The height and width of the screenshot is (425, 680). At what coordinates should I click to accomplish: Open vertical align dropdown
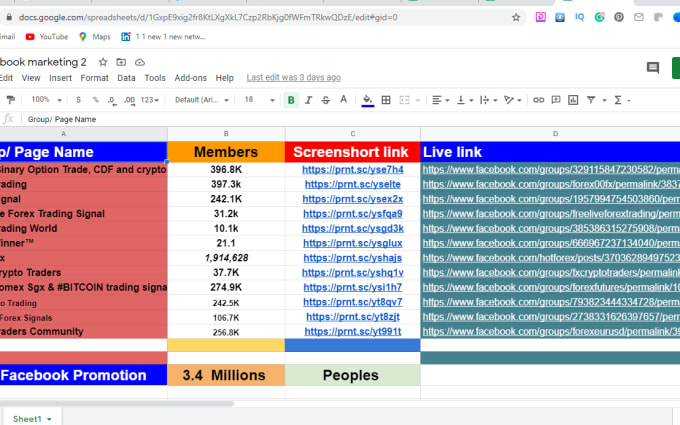(x=464, y=100)
